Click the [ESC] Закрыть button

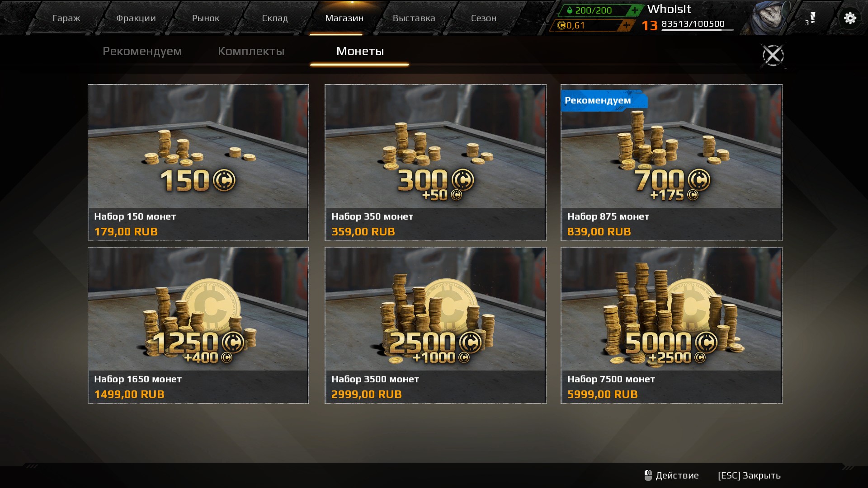pos(749,475)
